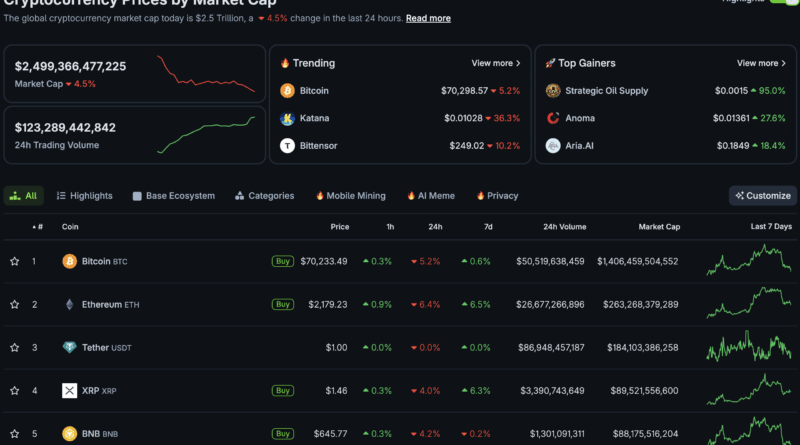Click the Tether coin icon

click(x=69, y=347)
